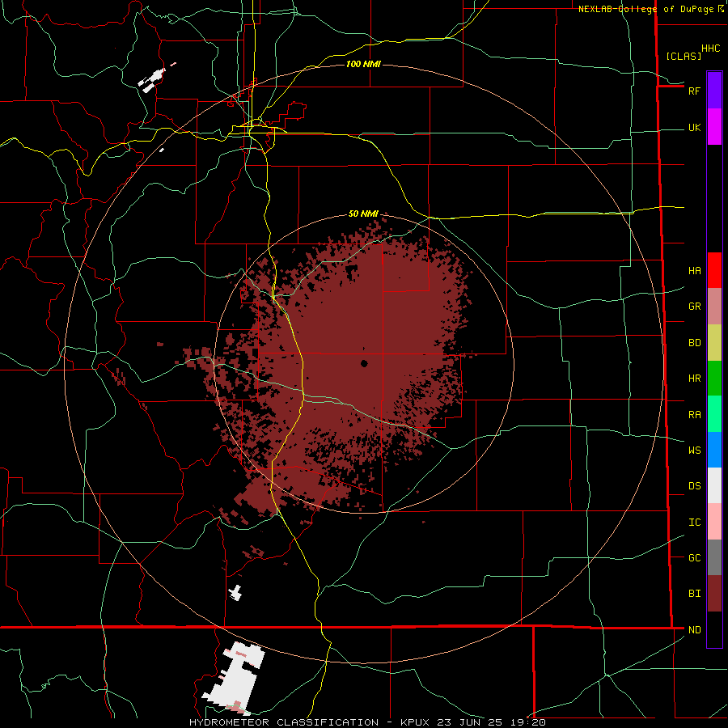
Task: Click the WS legend label
Action: click(694, 451)
